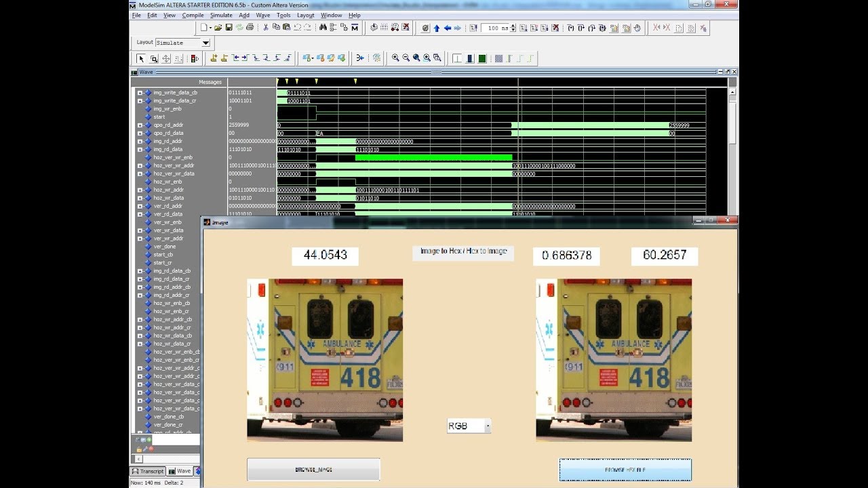Image resolution: width=868 pixels, height=488 pixels.
Task: Click the Save floppy disk icon
Action: point(229,28)
